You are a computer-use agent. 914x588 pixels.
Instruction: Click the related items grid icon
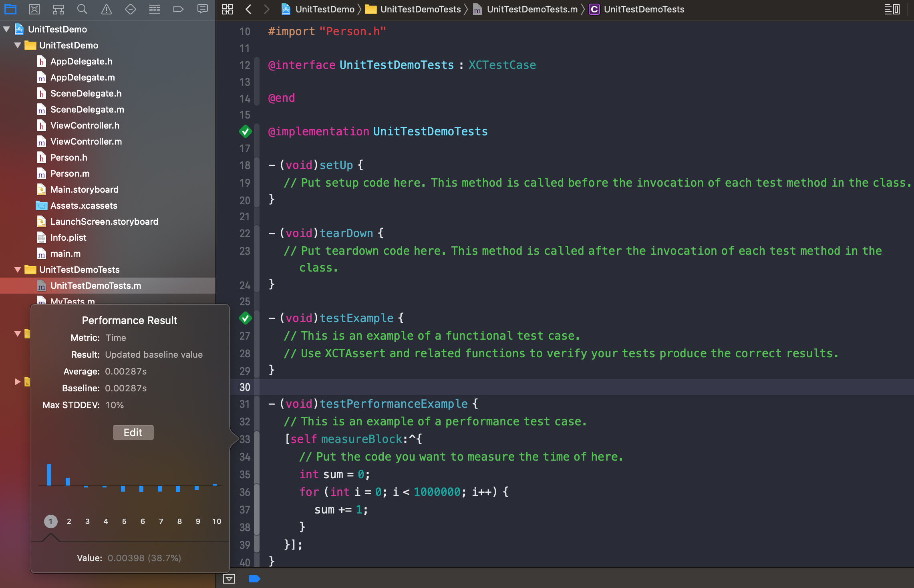[227, 9]
